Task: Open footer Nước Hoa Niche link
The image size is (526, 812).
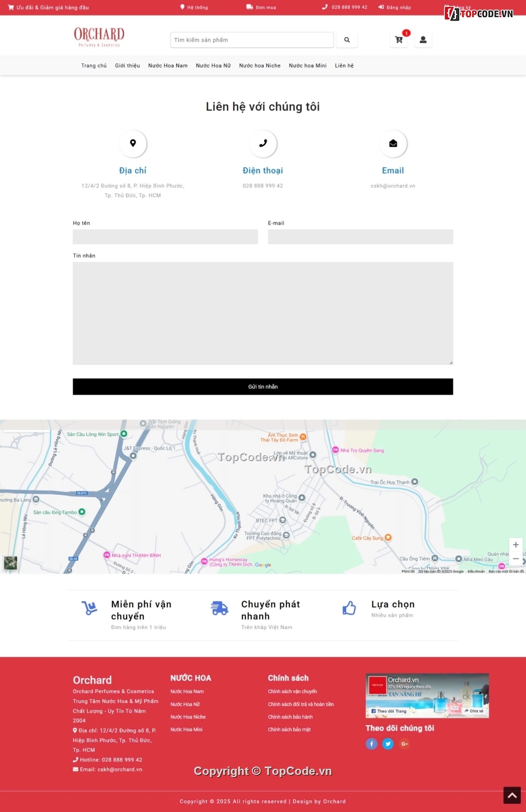Action: click(x=188, y=717)
